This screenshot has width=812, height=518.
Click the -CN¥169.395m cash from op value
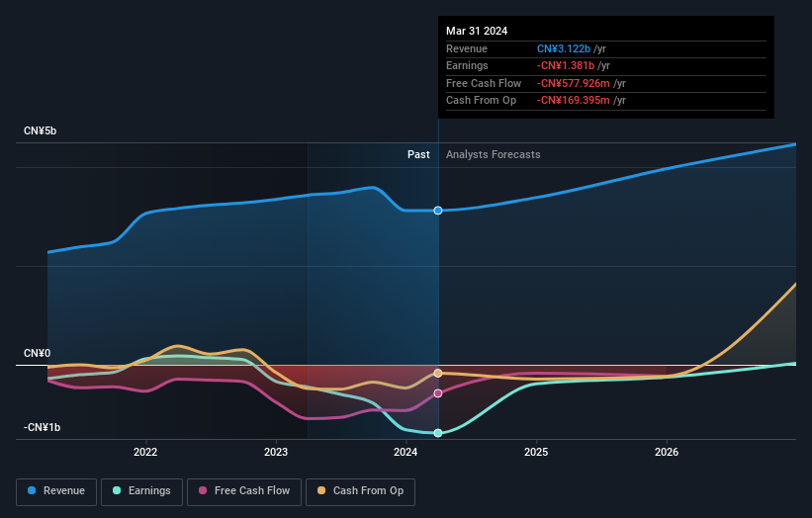coord(574,101)
